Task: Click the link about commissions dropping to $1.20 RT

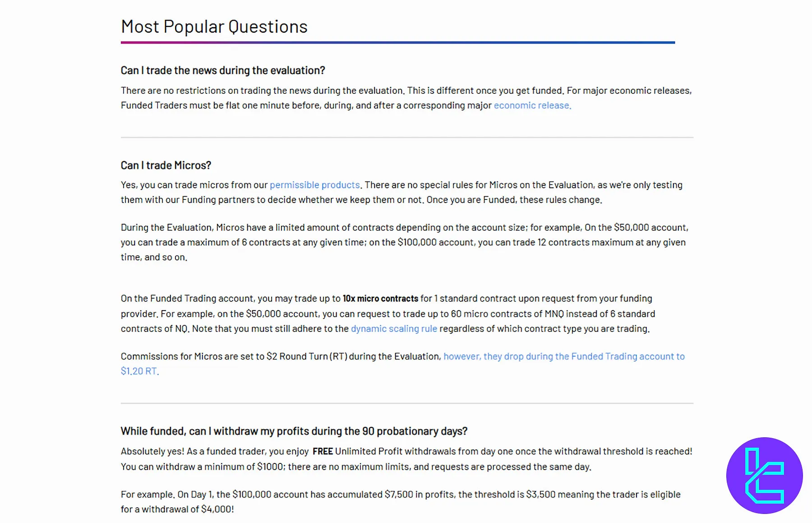Action: coord(563,356)
